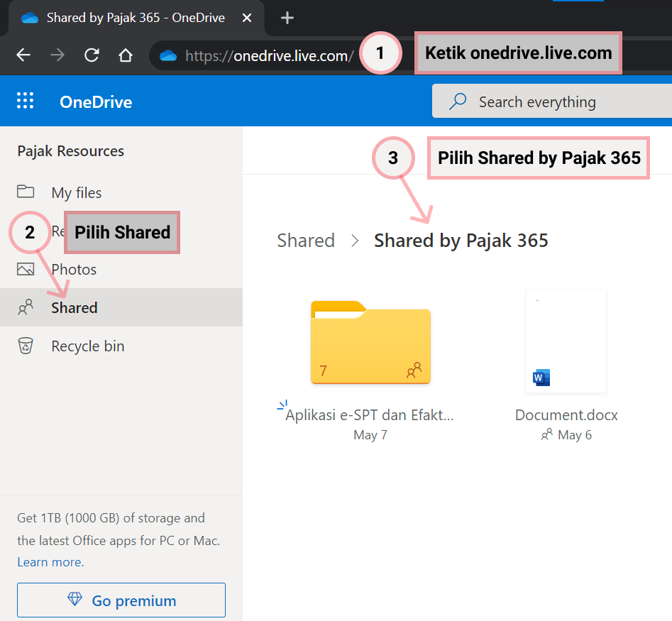Click the OneDrive header title

click(96, 102)
